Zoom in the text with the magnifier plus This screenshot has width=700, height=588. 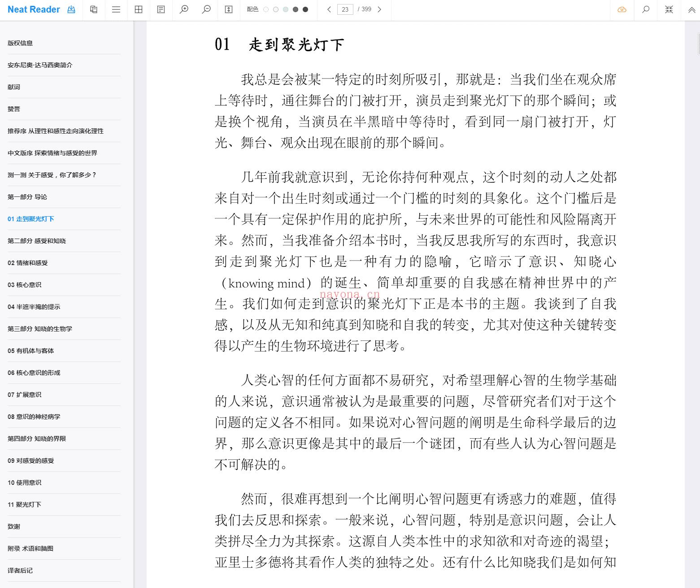pos(184,9)
